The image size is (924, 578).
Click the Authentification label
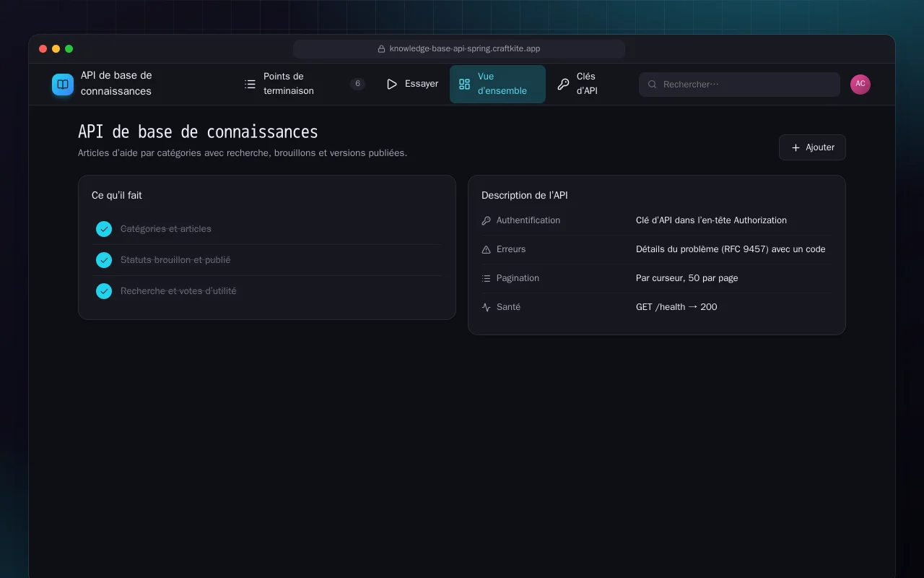pos(528,220)
